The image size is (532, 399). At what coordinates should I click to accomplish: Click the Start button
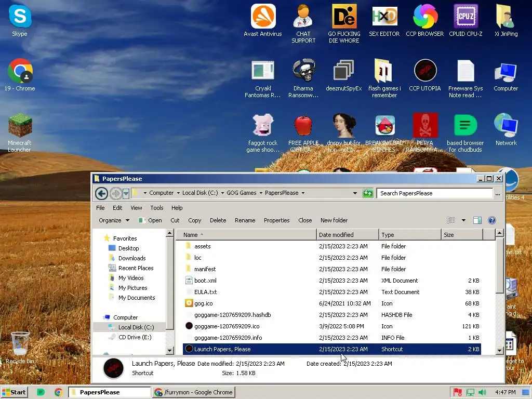click(14, 392)
